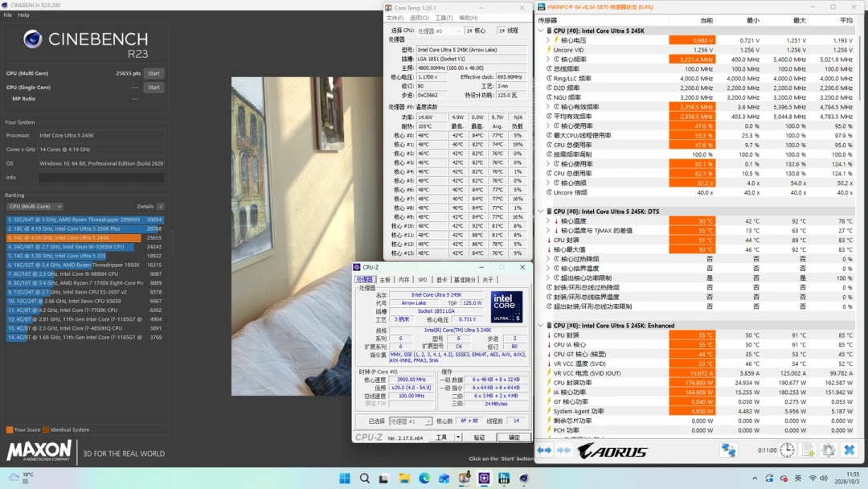Click the Cinebench sphere logo
This screenshot has height=489, width=868.
coord(33,39)
